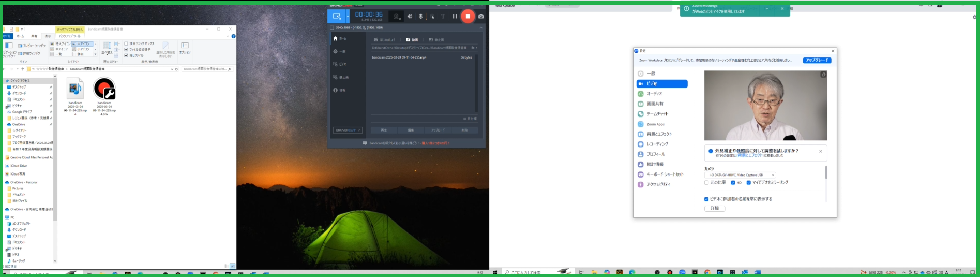Open Bandicam 一般 settings section
980x277 pixels.
coord(340,51)
